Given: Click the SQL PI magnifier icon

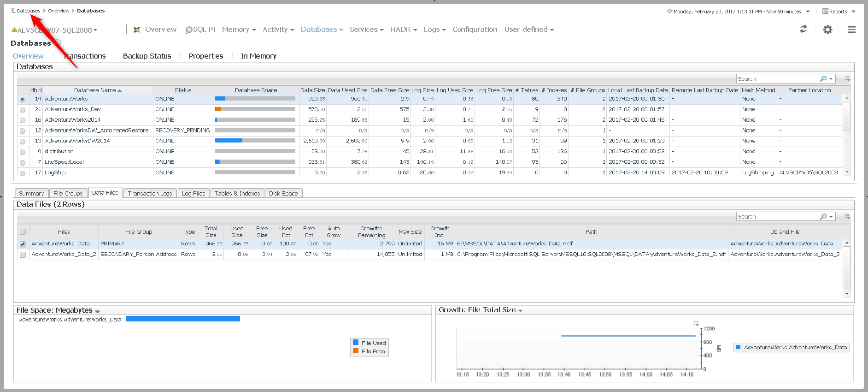Looking at the screenshot, I should pyautogui.click(x=188, y=30).
